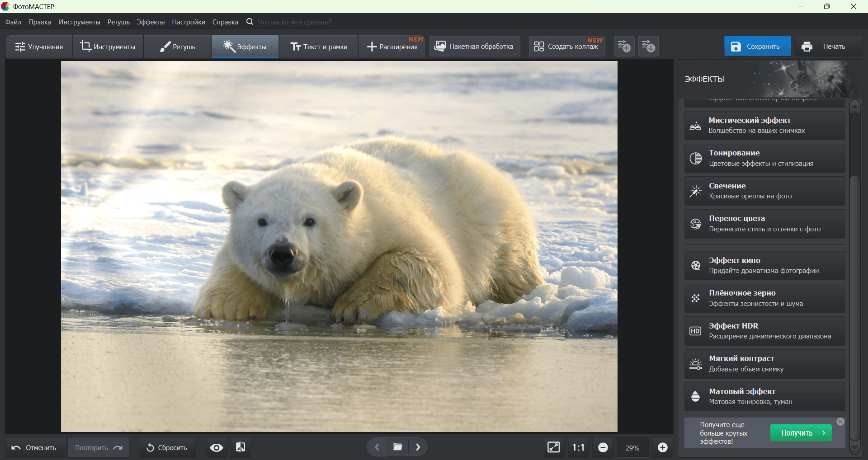
Task: Switch view to 1:1 zoom mode
Action: (x=578, y=447)
